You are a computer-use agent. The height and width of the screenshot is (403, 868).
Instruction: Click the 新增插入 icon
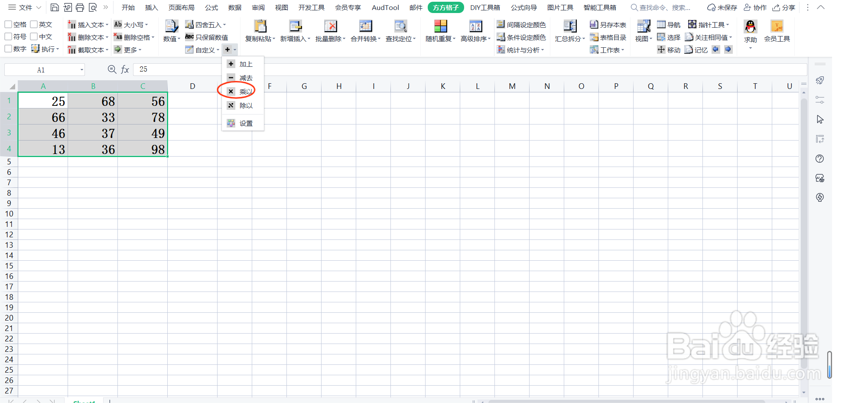click(x=296, y=26)
